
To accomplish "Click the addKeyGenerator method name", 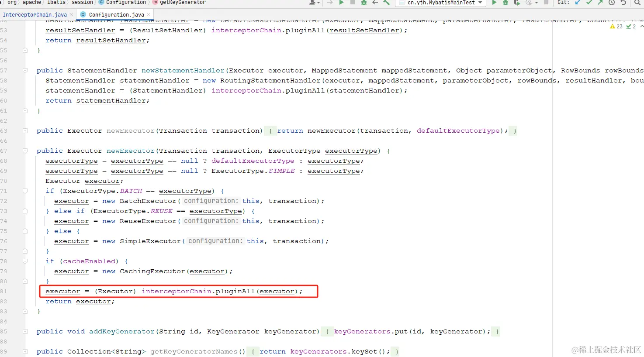I will (x=121, y=331).
